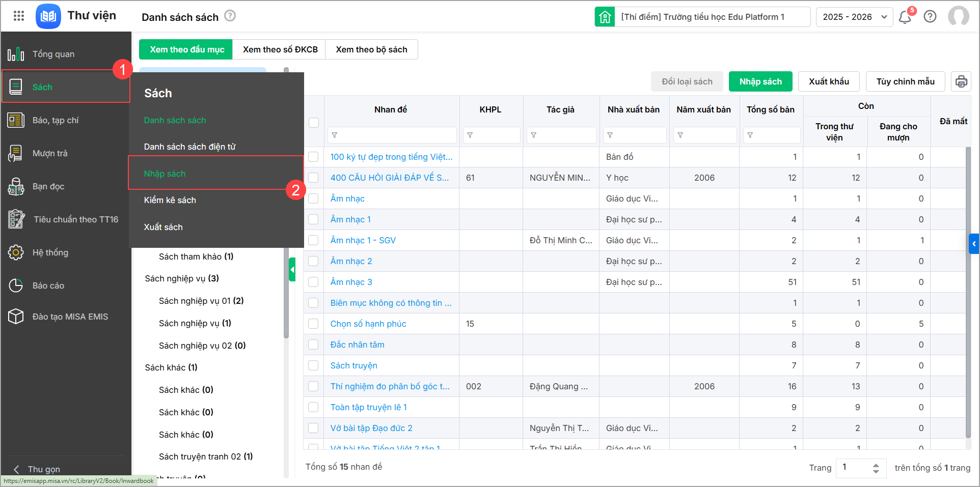Image resolution: width=980 pixels, height=487 pixels.
Task: Expand the blue side panel handle at right edge
Action: [974, 244]
